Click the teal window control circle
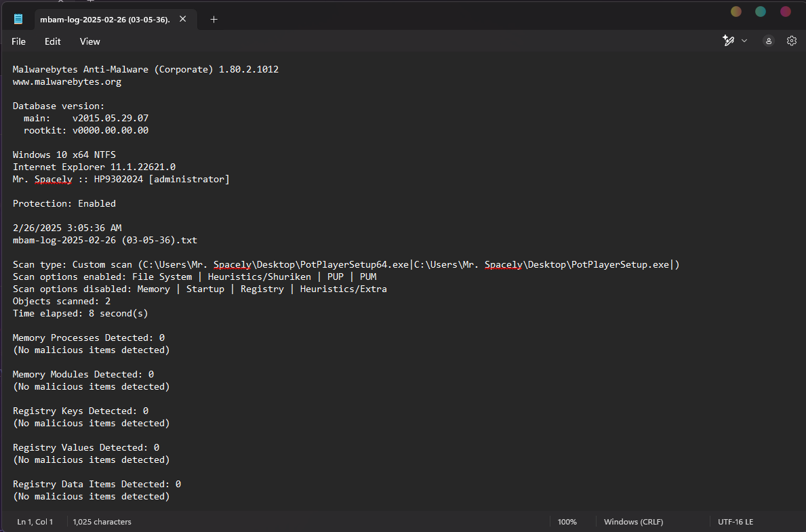806x532 pixels. 761,12
